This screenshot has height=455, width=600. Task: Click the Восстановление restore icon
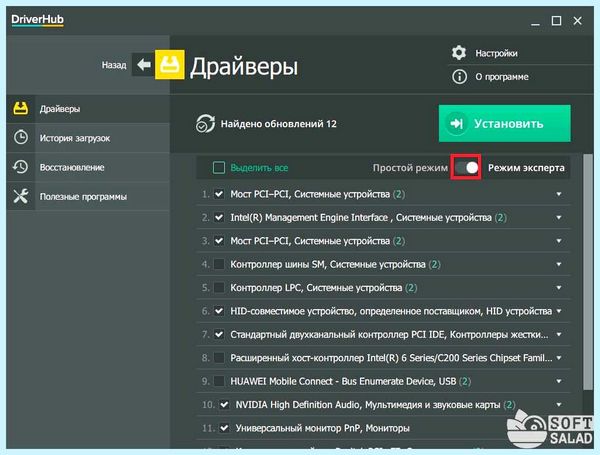coord(21,167)
